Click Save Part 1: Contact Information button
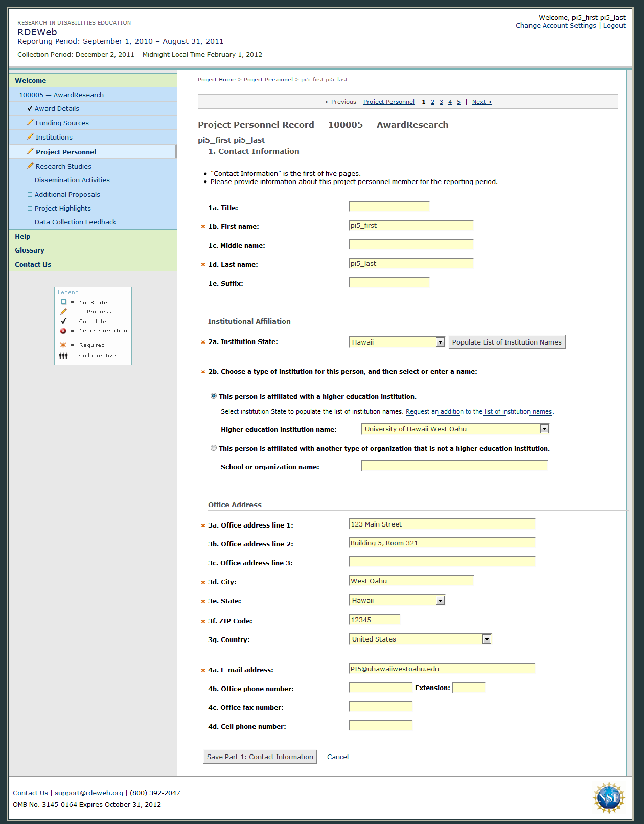 coord(260,757)
